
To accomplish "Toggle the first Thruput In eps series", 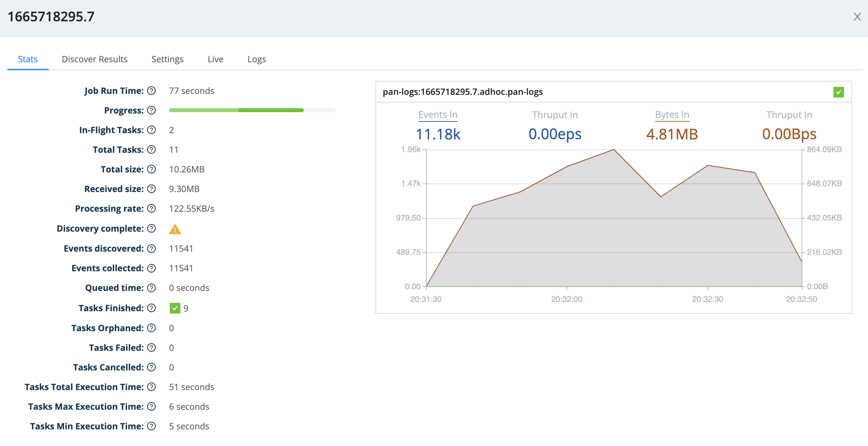I will (554, 115).
